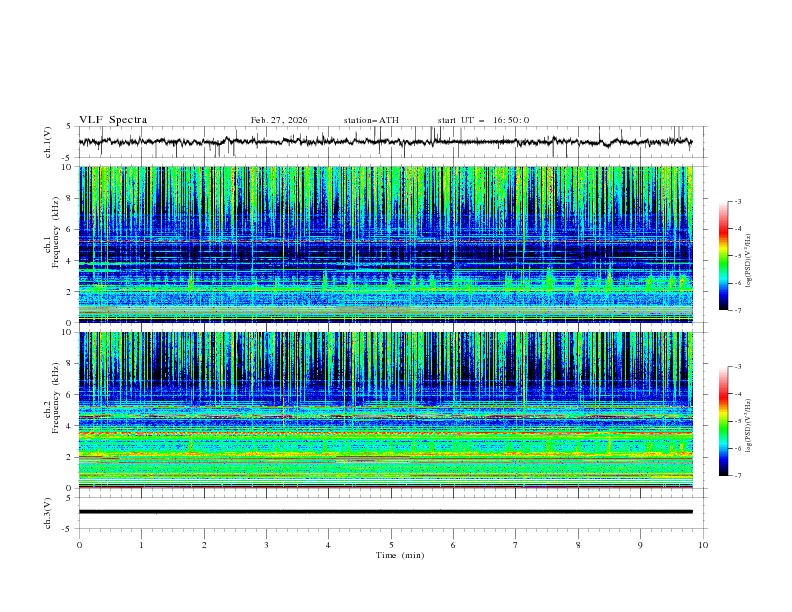The width and height of the screenshot is (792, 612).
Task: Click inside the ch.2 spectrogram panel
Action: click(385, 410)
